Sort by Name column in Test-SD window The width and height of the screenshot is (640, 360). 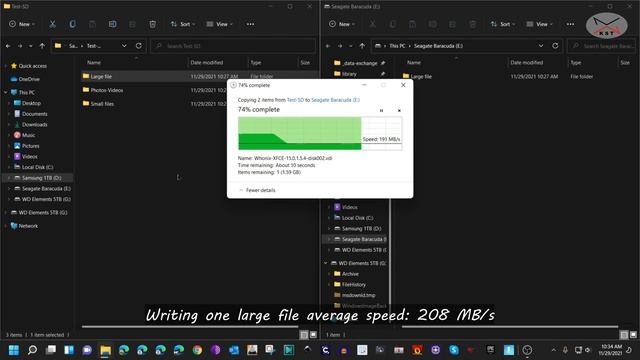click(94, 62)
